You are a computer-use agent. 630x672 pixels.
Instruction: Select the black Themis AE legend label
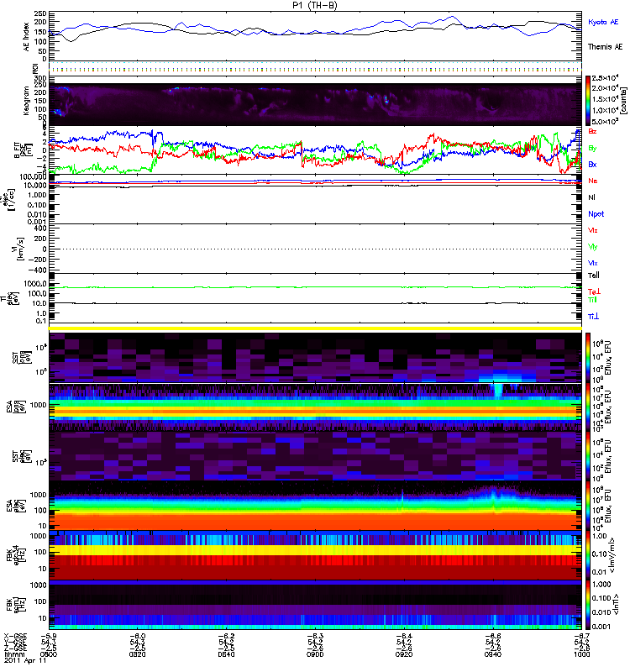click(605, 47)
